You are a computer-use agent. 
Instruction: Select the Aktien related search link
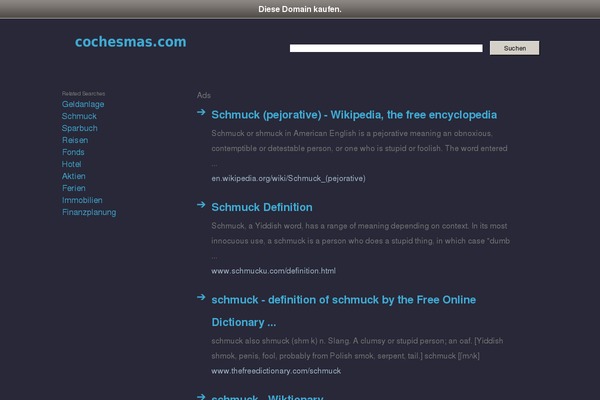tap(73, 176)
